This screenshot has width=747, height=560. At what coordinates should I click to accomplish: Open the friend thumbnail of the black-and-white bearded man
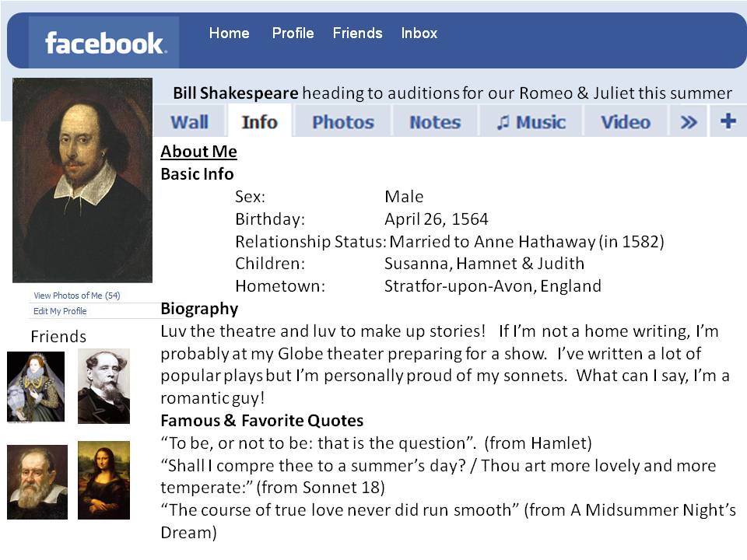tap(103, 386)
